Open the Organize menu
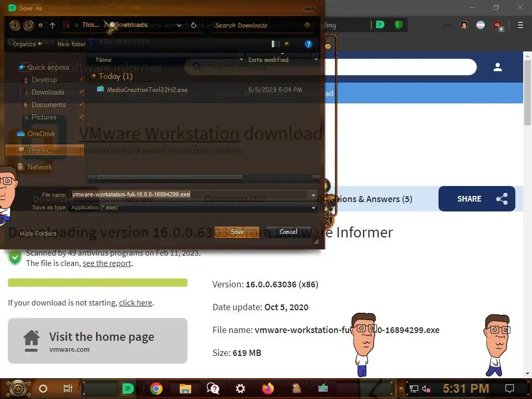Screen dimensions: 532x399 pos(27,44)
